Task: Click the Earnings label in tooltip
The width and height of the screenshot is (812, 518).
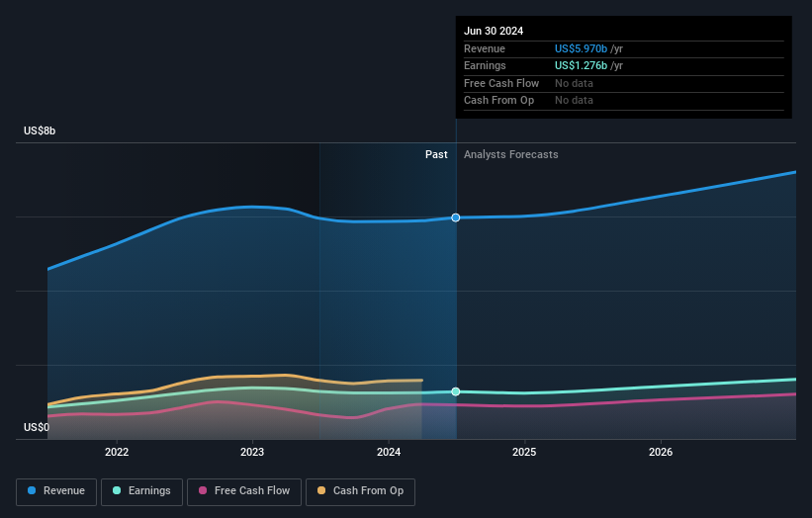Action: (x=485, y=65)
